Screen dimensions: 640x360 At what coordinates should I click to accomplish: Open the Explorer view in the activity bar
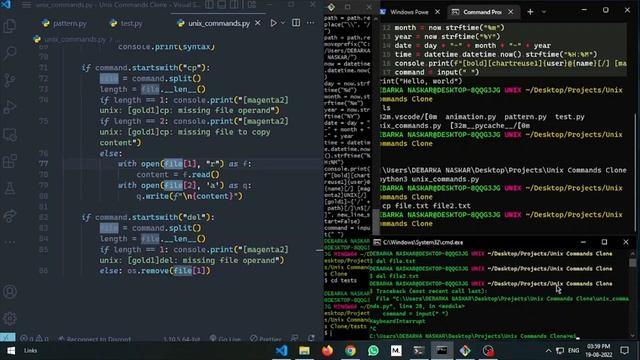coord(10,26)
